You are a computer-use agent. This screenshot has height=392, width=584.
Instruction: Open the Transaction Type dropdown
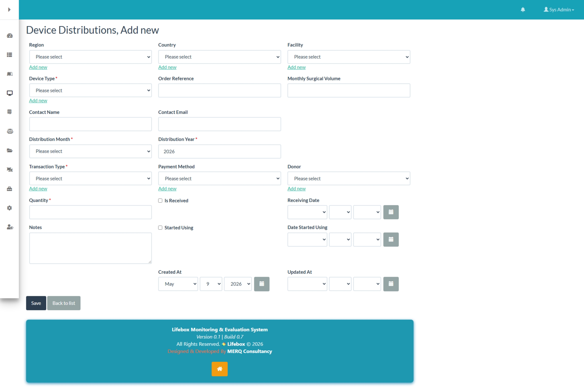90,178
